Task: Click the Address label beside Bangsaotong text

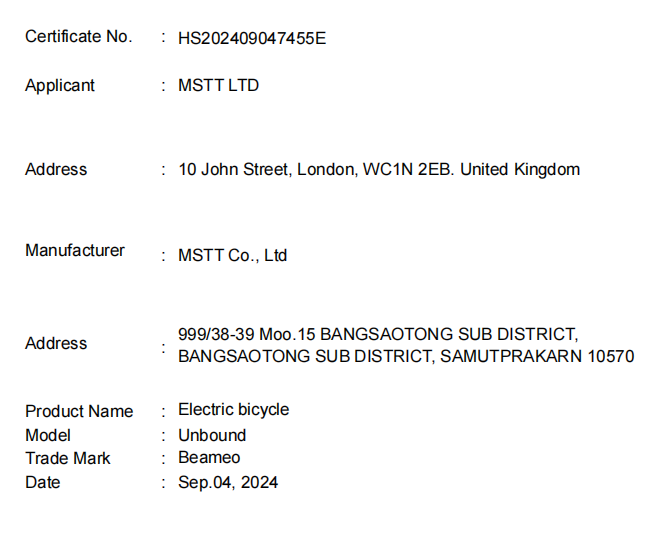Action: [56, 344]
